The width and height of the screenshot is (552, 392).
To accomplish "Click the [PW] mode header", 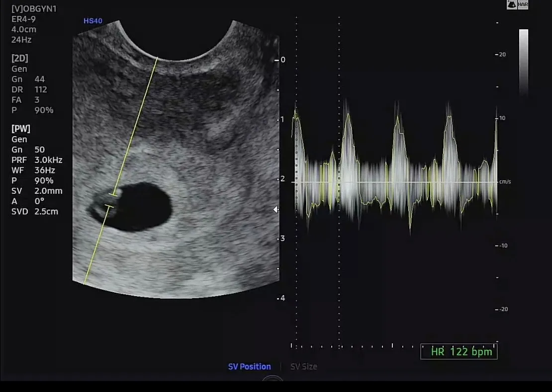I will pos(21,129).
